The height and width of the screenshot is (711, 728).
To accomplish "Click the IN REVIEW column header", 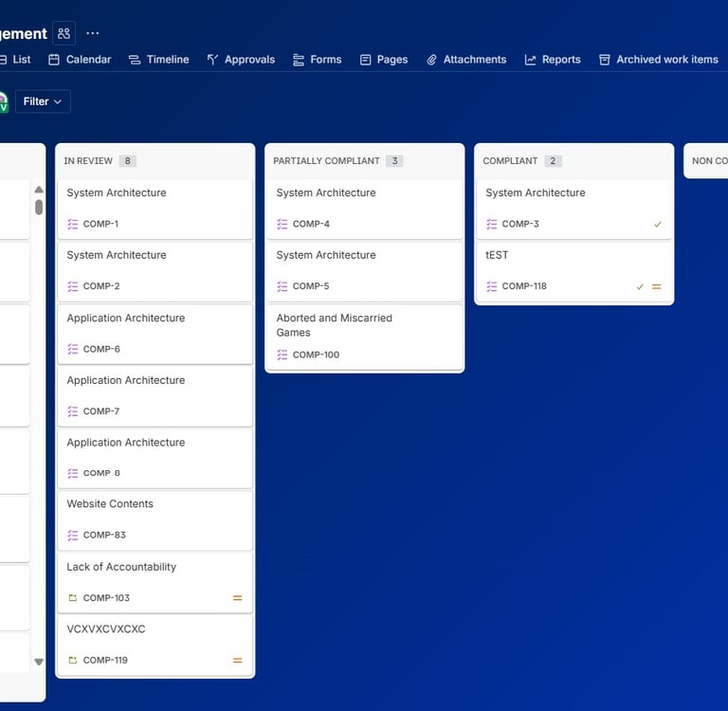I will coord(88,160).
